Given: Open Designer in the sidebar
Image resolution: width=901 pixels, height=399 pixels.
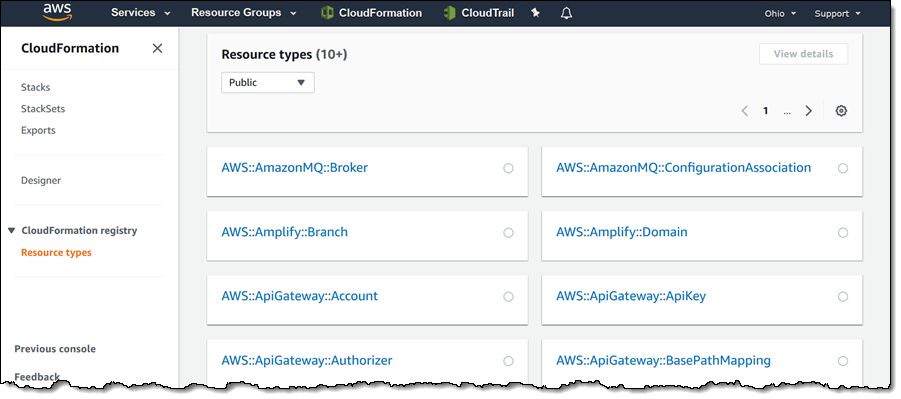Looking at the screenshot, I should 41,181.
